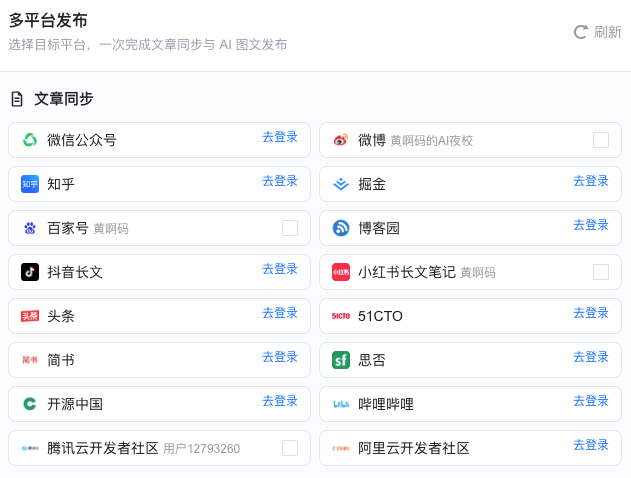
Task: Click the 微博 logo icon
Action: 341,140
